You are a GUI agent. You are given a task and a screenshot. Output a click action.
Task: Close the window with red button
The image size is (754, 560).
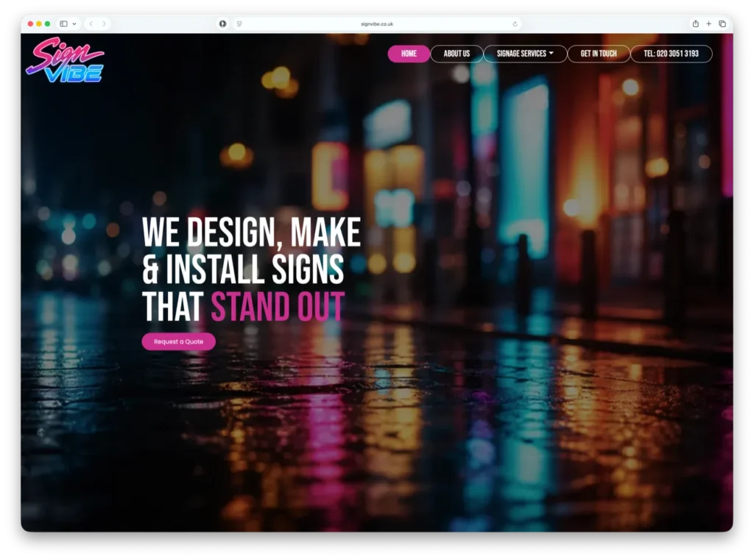pos(30,24)
